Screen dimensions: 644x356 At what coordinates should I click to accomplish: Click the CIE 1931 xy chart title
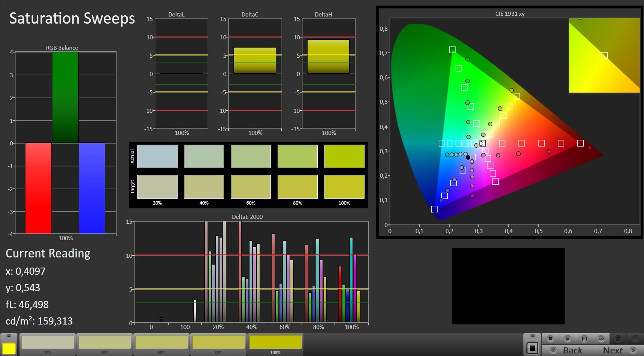point(510,14)
